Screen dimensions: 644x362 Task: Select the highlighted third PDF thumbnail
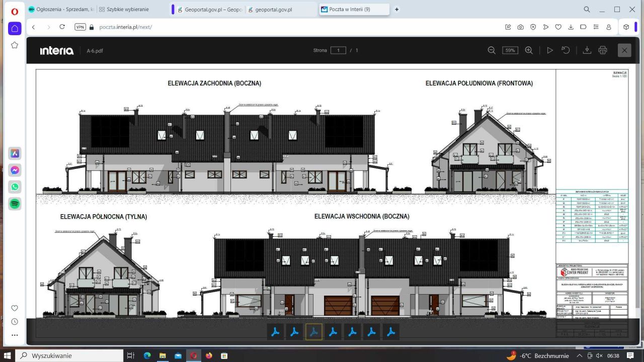click(x=314, y=332)
